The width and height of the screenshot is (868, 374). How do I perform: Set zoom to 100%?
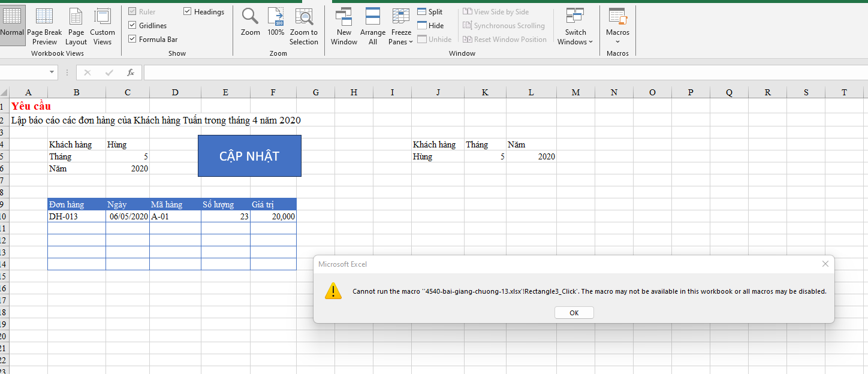tap(276, 23)
